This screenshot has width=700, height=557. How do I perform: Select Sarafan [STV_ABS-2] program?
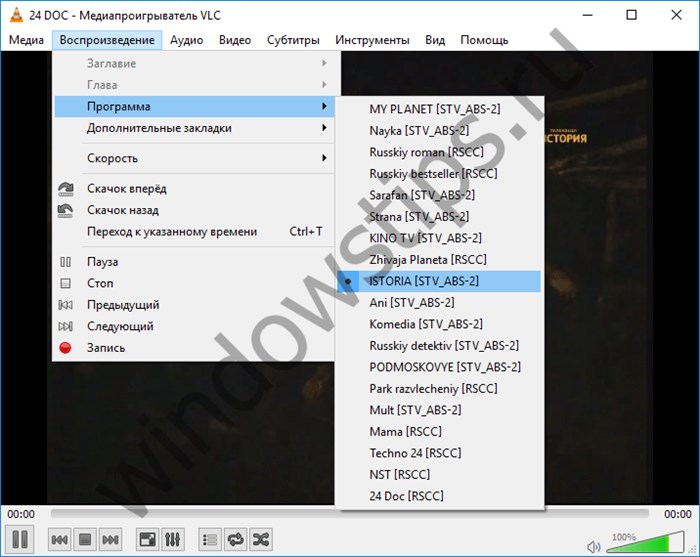[x=439, y=195]
